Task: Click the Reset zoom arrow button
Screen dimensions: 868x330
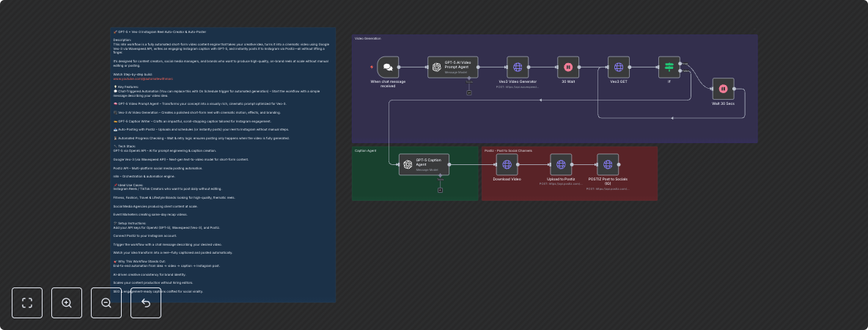Action: [x=146, y=303]
